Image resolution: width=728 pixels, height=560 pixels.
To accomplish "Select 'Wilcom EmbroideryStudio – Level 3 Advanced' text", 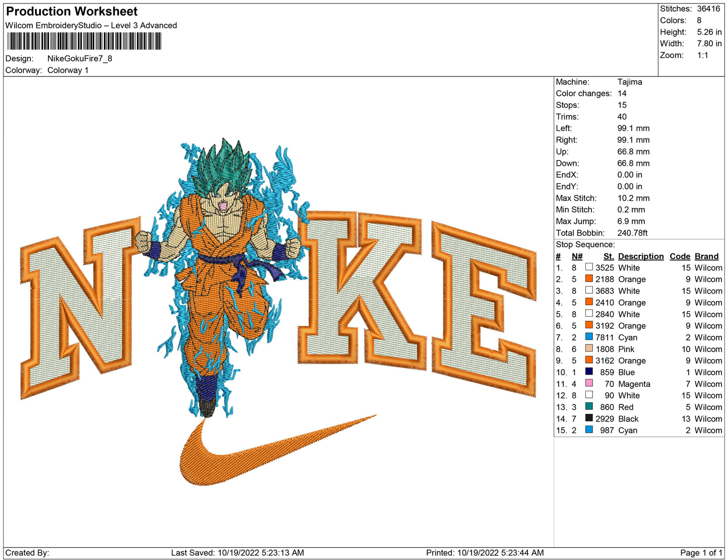I will tap(91, 25).
